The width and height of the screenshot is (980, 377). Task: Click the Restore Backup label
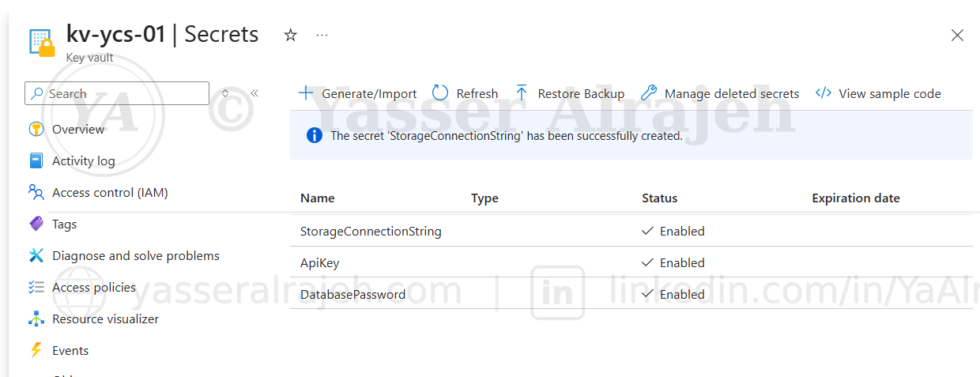click(x=581, y=94)
